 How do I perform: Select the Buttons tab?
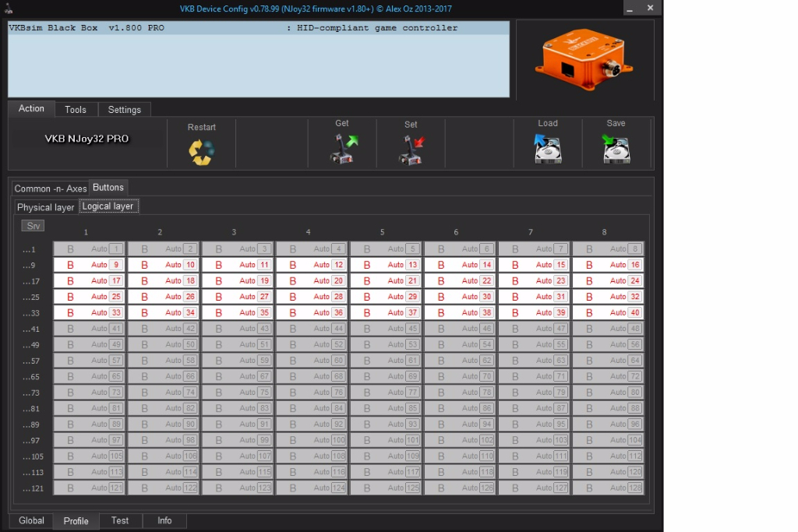coord(108,187)
